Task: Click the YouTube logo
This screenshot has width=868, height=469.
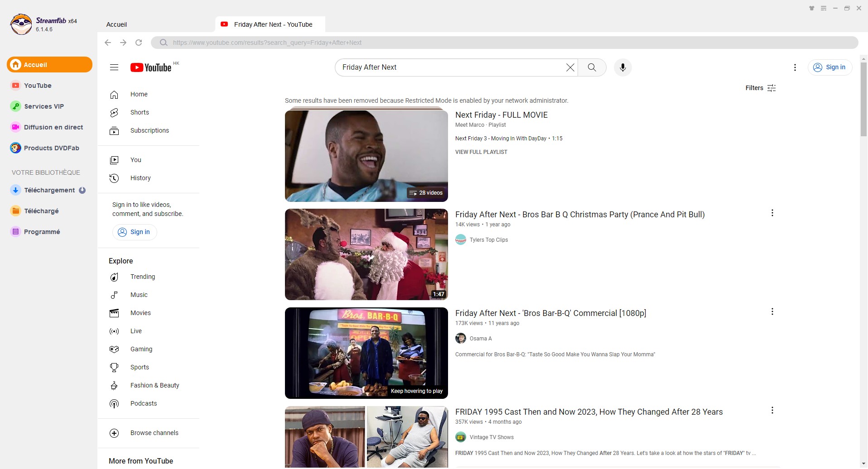Action: coord(151,67)
